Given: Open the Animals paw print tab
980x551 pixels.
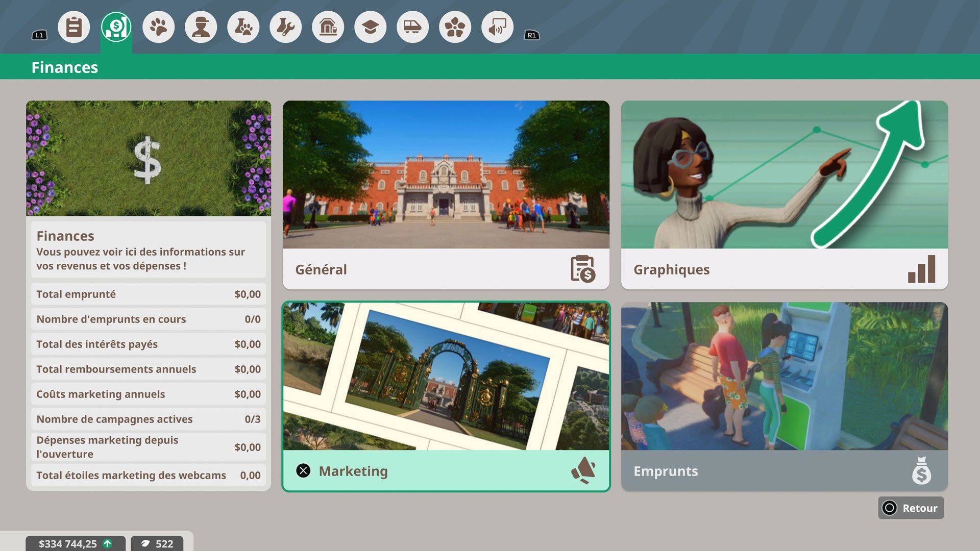Looking at the screenshot, I should [159, 27].
